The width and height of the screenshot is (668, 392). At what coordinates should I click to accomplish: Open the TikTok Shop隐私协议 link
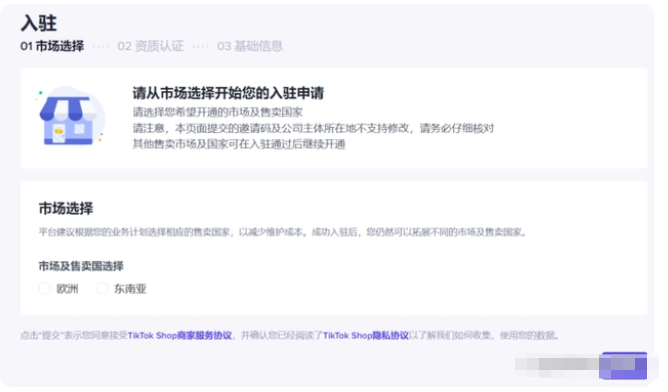coord(366,335)
